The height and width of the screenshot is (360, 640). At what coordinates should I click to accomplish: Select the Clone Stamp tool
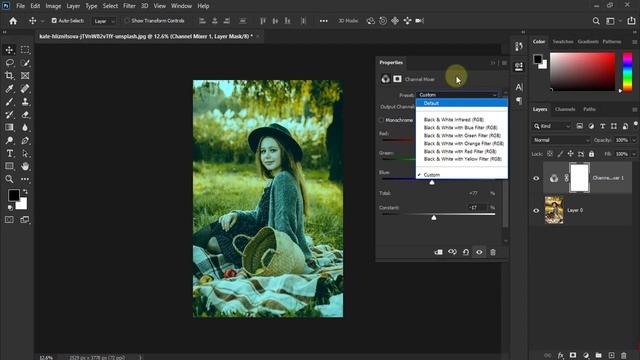click(x=25, y=102)
